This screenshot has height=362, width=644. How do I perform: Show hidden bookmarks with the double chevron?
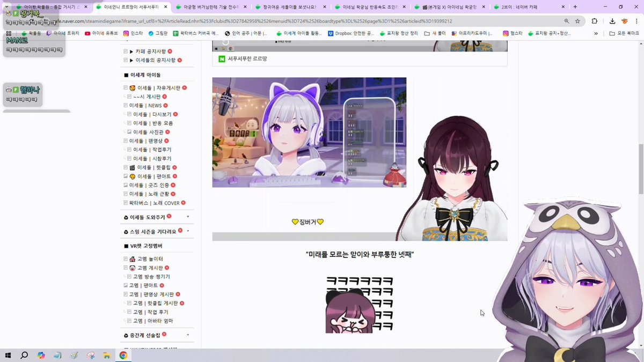point(596,33)
